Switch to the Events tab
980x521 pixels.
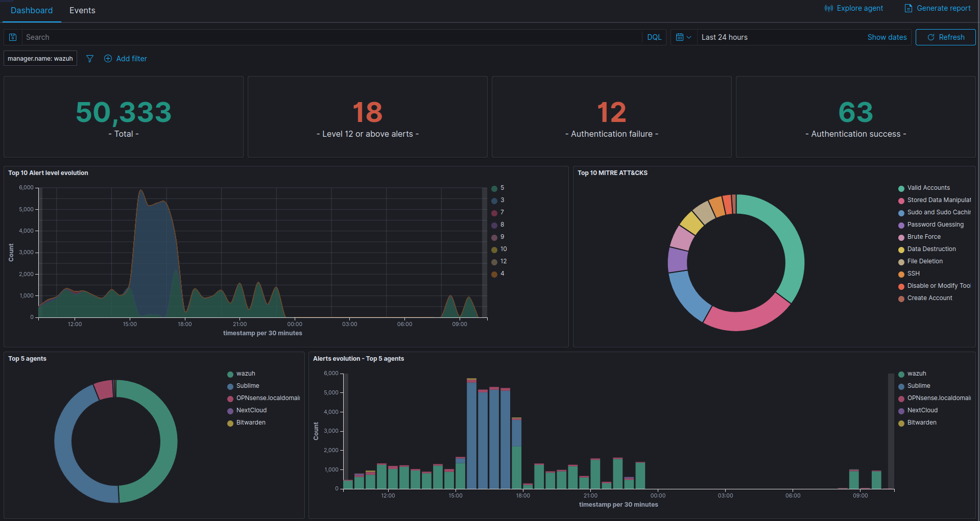[x=82, y=11]
